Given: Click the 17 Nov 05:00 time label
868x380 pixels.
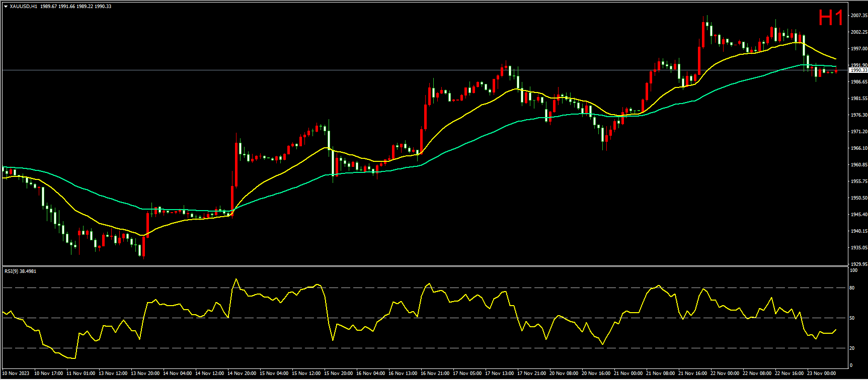Looking at the screenshot, I should pos(467,373).
